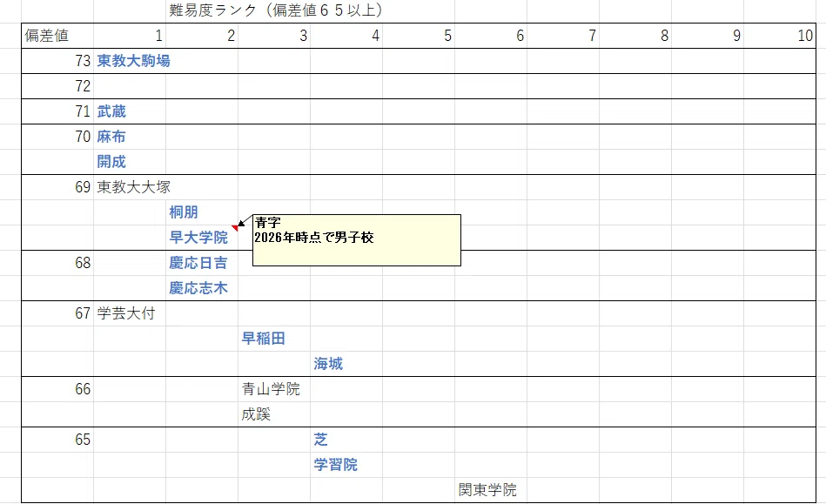Click the 成蹊 cell
Image resolution: width=826 pixels, height=504 pixels.
tap(274, 414)
